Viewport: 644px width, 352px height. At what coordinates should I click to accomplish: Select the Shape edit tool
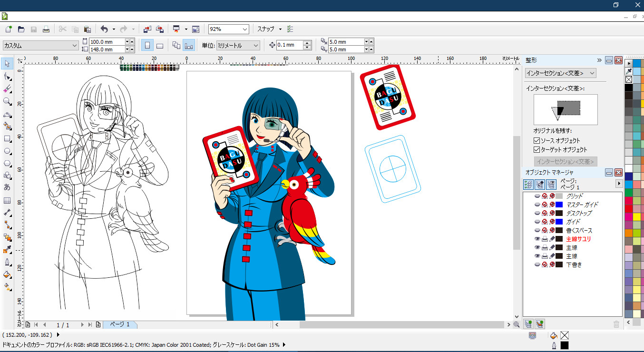click(x=7, y=76)
